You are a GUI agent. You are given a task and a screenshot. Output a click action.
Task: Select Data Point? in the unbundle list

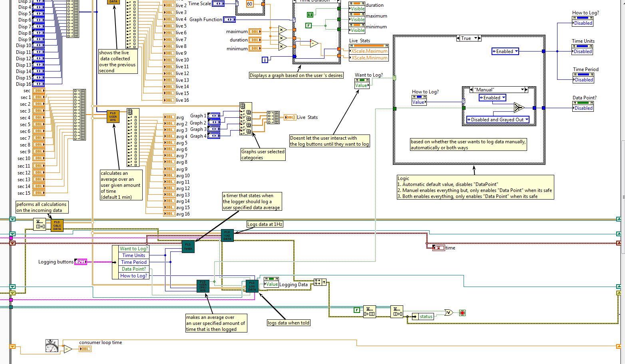click(x=134, y=269)
